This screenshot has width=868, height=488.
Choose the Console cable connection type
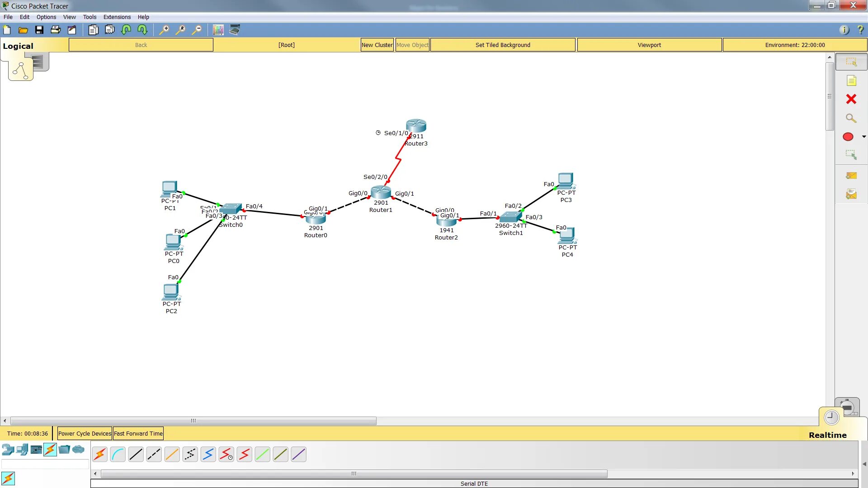point(118,454)
